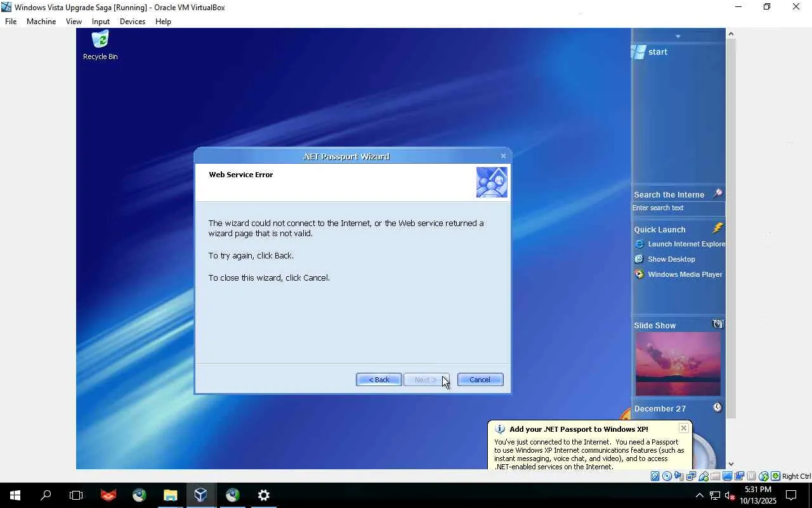812x508 pixels.
Task: Click the VM vertical scrollbar up arrow
Action: [731, 34]
